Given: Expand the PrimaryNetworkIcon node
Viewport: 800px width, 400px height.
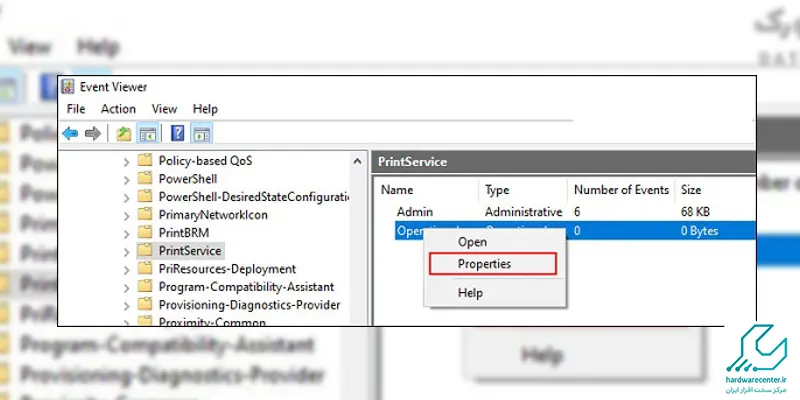Looking at the screenshot, I should (127, 216).
